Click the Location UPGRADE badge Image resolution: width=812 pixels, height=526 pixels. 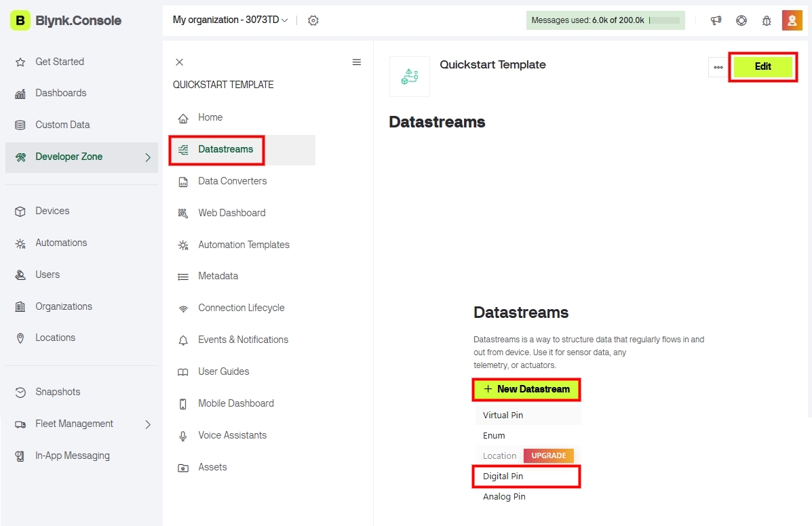point(548,456)
